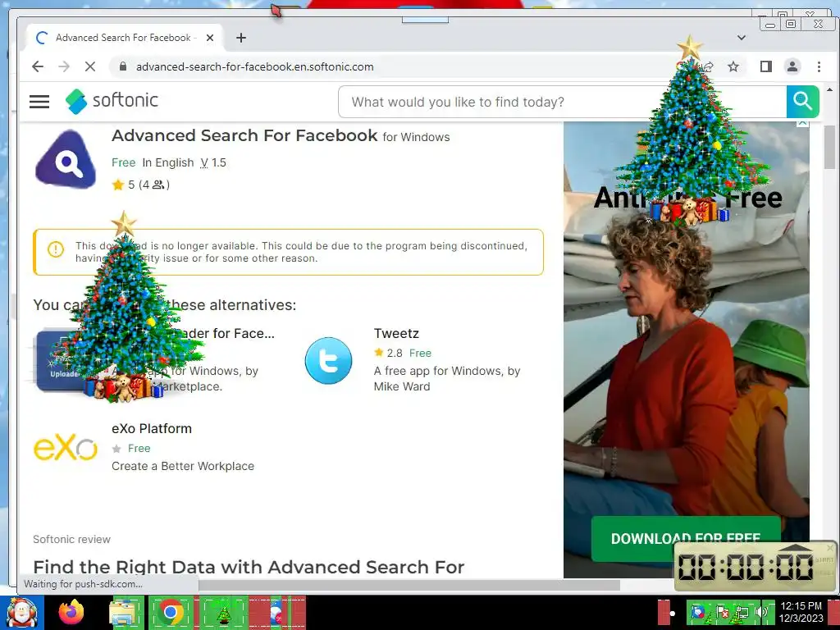The height and width of the screenshot is (630, 840).
Task: Click the yellow warning icon in the notice
Action: pyautogui.click(x=56, y=249)
